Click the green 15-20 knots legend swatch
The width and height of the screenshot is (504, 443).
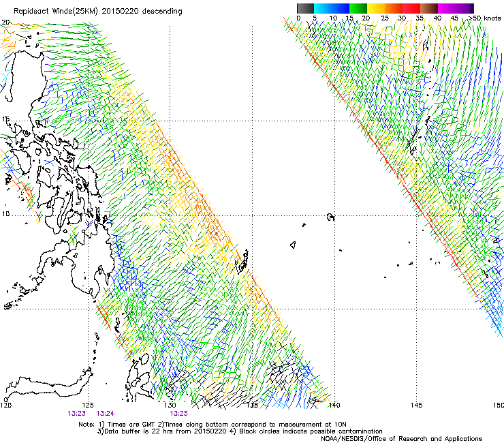click(x=358, y=8)
